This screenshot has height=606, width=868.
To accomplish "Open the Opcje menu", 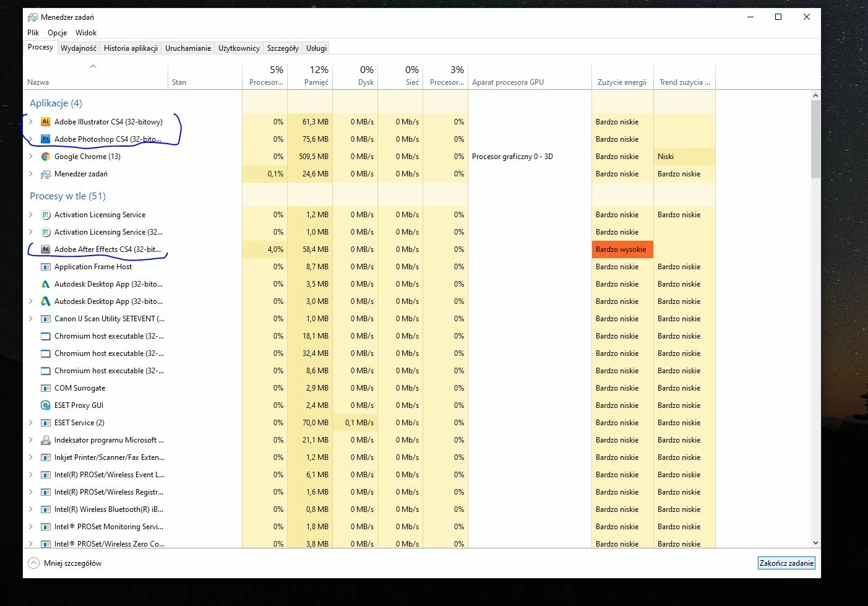I will pos(58,33).
